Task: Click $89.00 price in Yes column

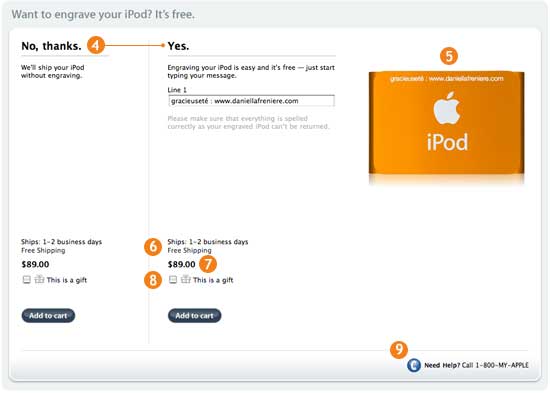Action: [181, 264]
